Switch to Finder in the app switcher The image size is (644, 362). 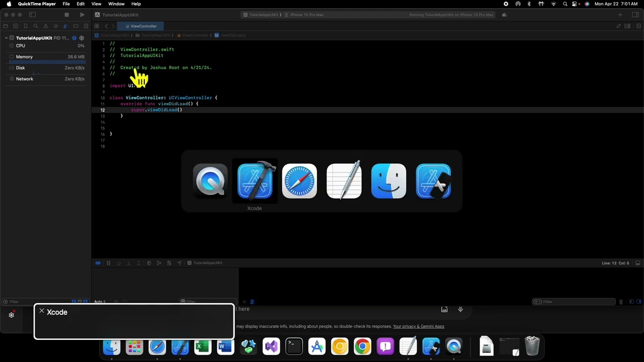pyautogui.click(x=388, y=181)
